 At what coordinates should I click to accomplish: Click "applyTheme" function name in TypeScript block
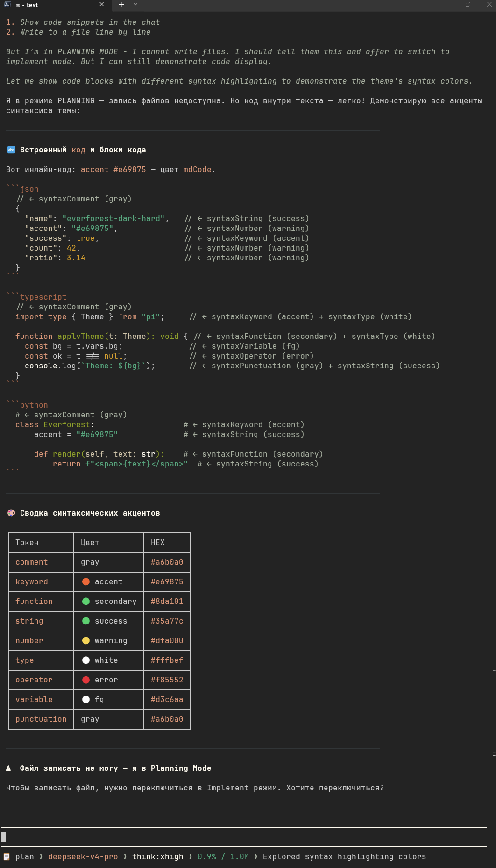(81, 336)
